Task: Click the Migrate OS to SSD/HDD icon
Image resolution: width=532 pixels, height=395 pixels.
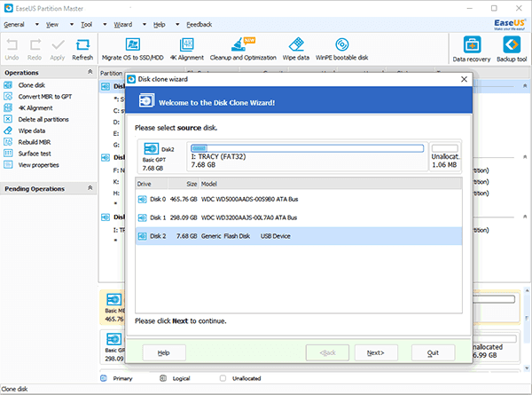Action: coord(135,46)
